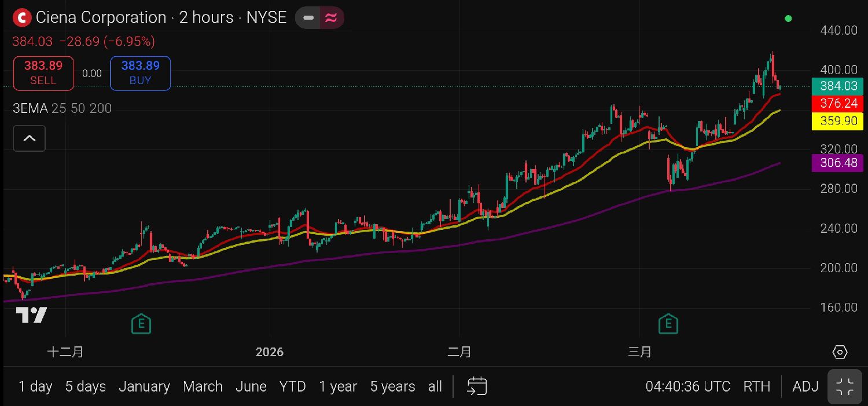Screen dimensions: 868x406
Task: Toggle the ADJ adjusted-price option
Action: pos(806,386)
